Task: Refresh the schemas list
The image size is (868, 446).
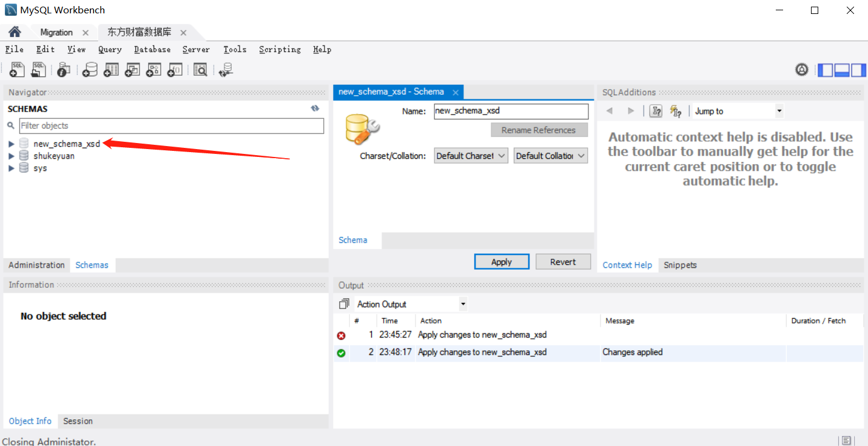Action: click(315, 108)
